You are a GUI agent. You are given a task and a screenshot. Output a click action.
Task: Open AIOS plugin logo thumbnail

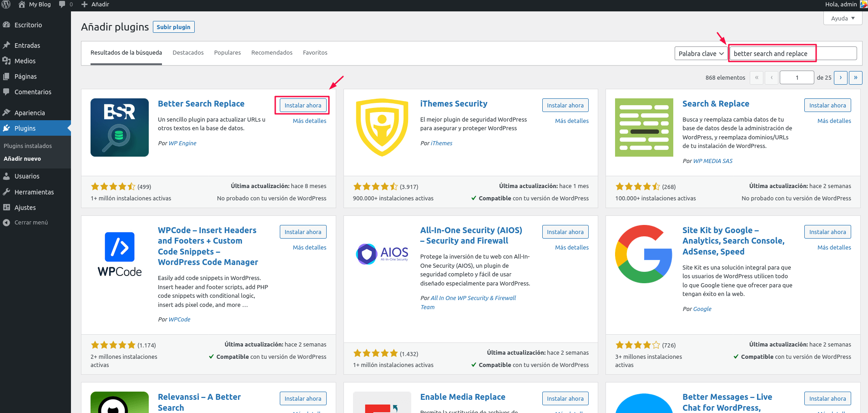pos(382,254)
